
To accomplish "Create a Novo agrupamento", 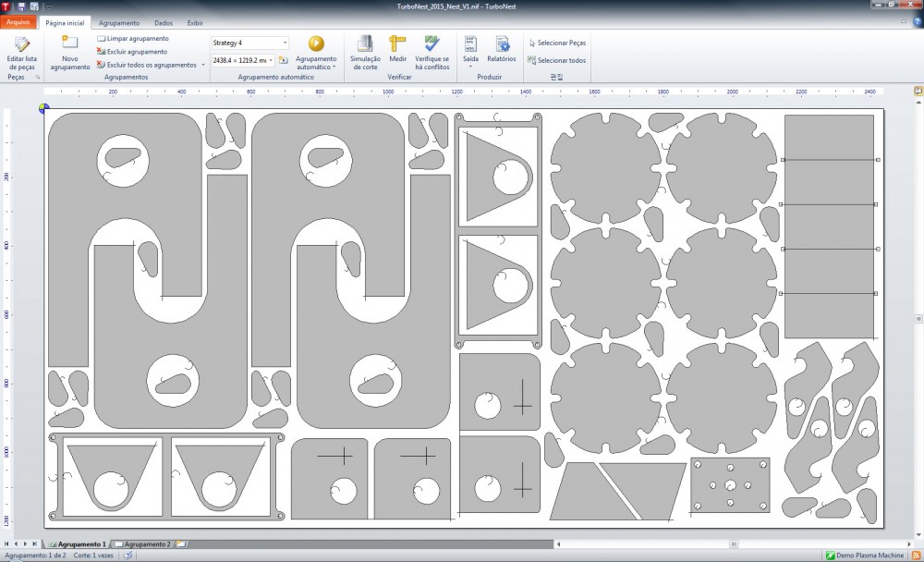I will pos(70,53).
